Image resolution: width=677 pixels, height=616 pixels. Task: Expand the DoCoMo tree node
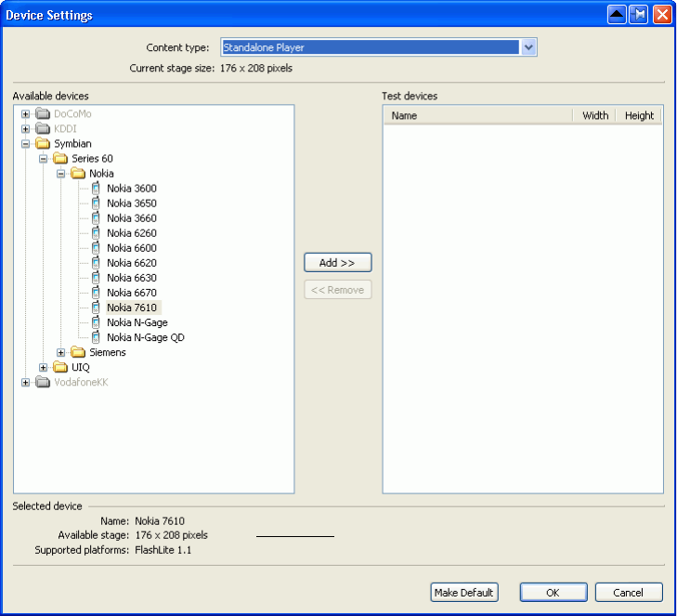(26, 114)
